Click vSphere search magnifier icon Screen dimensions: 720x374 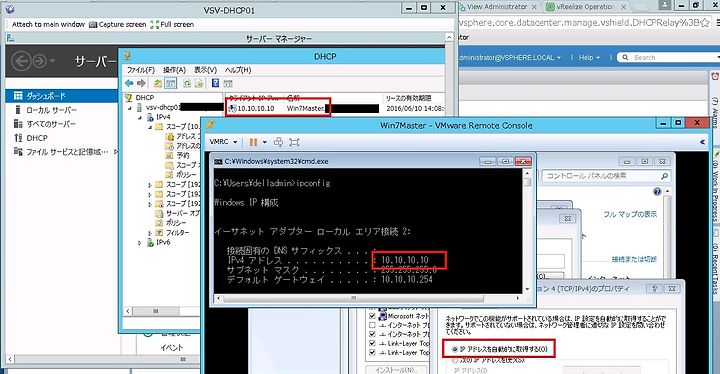click(625, 57)
